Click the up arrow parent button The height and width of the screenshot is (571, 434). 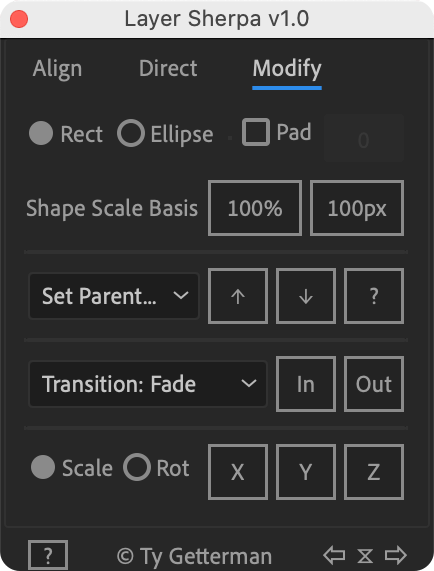[238, 296]
